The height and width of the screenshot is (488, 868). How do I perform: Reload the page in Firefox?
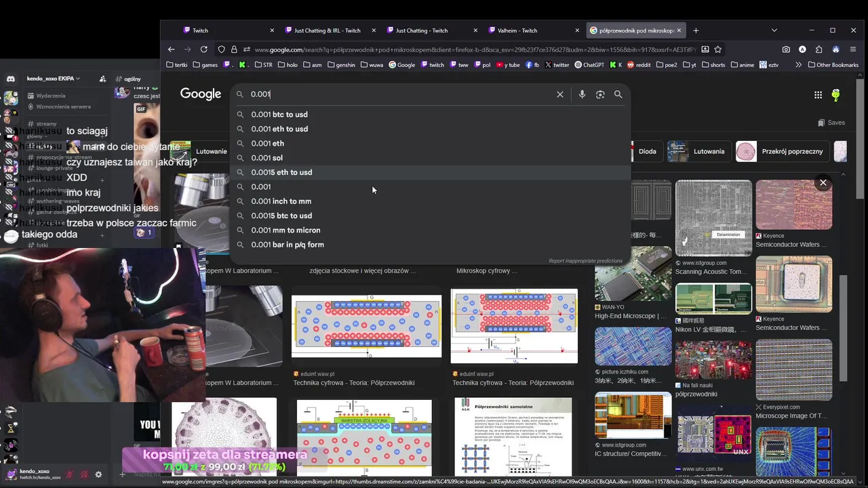point(203,49)
